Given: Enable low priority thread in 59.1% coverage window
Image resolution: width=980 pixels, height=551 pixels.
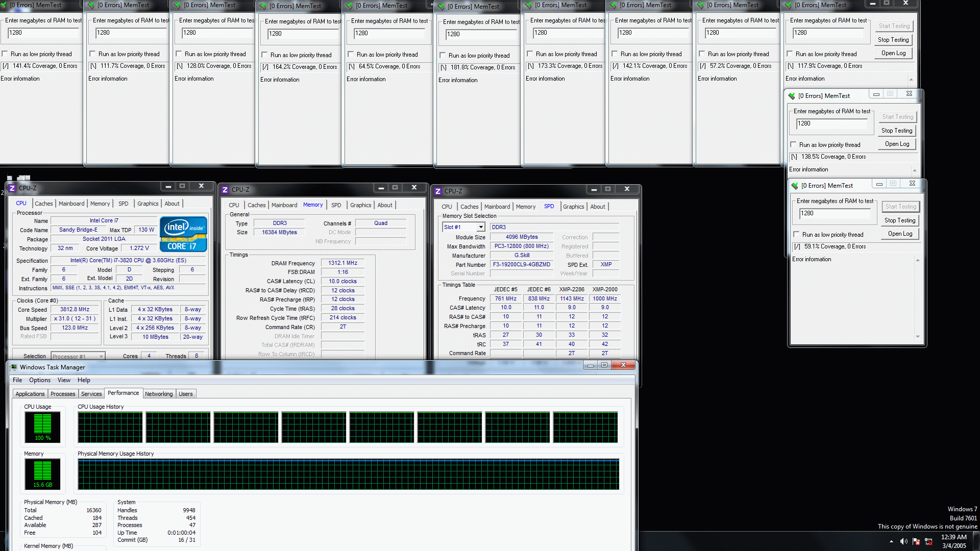Looking at the screenshot, I should point(796,235).
